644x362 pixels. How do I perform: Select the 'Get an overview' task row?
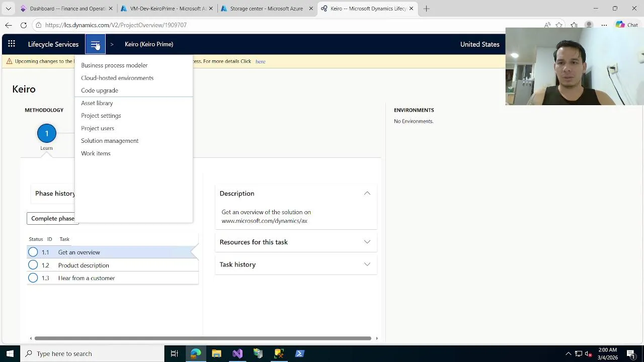[113, 252]
